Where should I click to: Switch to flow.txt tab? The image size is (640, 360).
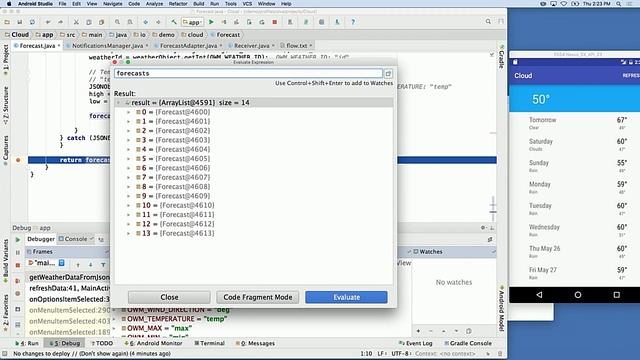tap(296, 46)
